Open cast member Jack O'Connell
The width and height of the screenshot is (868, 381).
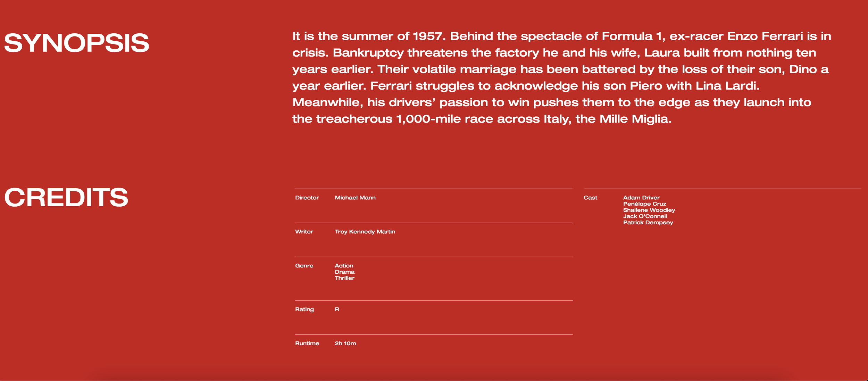tap(645, 216)
